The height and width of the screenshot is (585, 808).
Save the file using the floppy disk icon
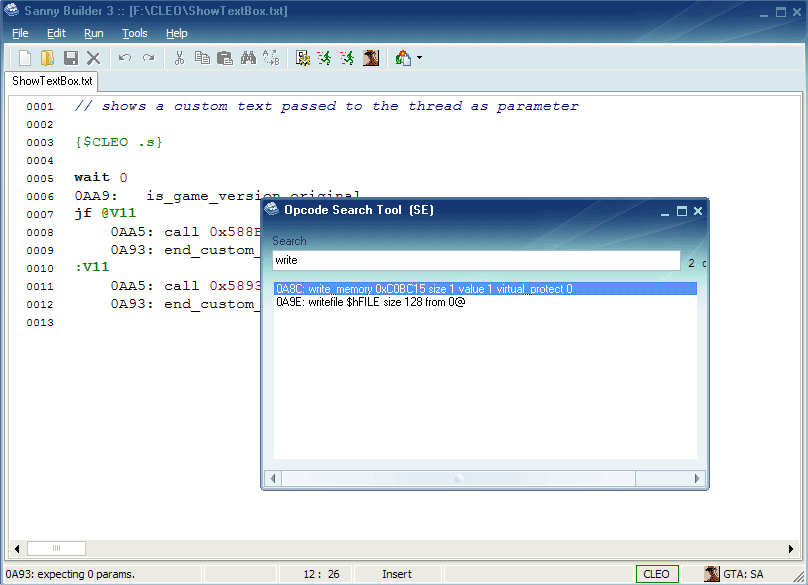(71, 59)
